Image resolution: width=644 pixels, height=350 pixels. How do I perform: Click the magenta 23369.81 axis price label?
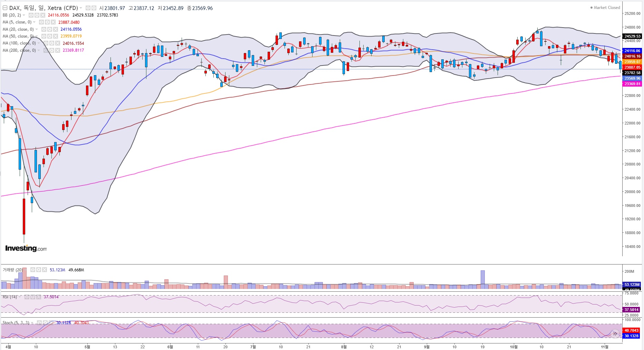click(x=632, y=84)
